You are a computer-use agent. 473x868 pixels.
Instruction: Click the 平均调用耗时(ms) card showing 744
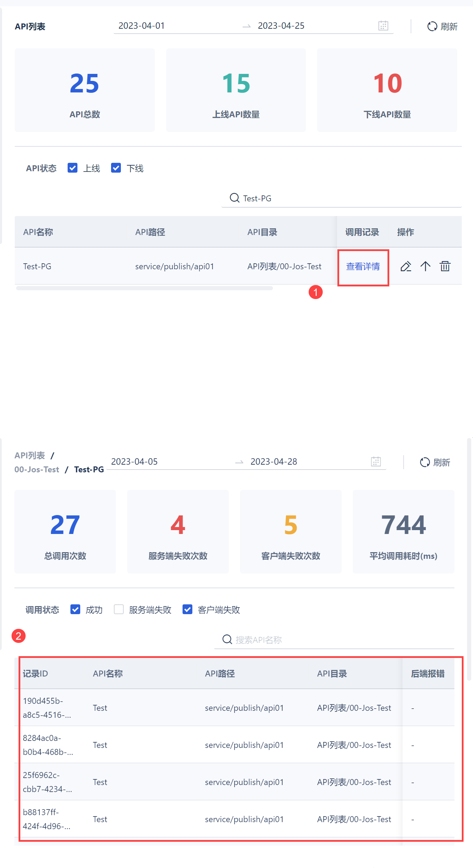(x=404, y=532)
